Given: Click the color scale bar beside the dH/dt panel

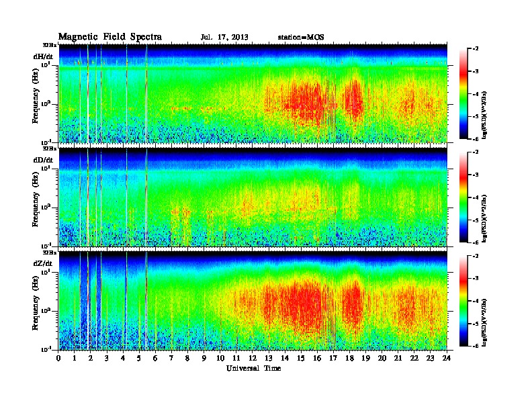Looking at the screenshot, I should [x=463, y=93].
